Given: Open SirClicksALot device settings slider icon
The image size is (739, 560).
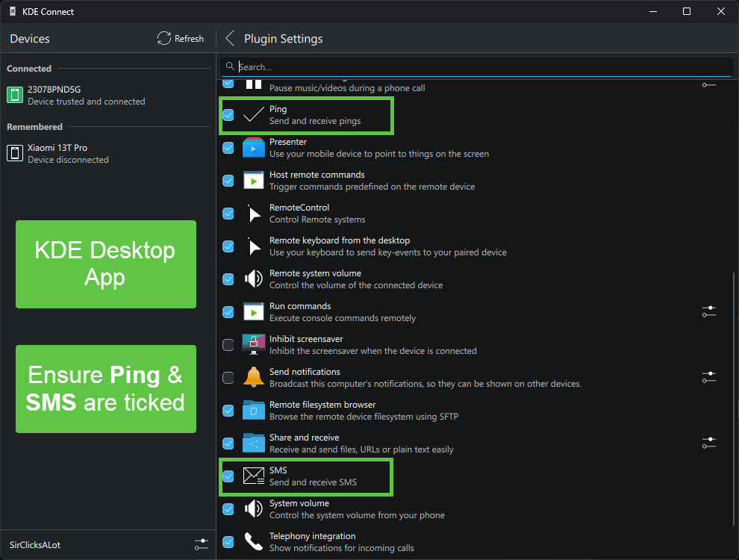Looking at the screenshot, I should click(x=201, y=544).
